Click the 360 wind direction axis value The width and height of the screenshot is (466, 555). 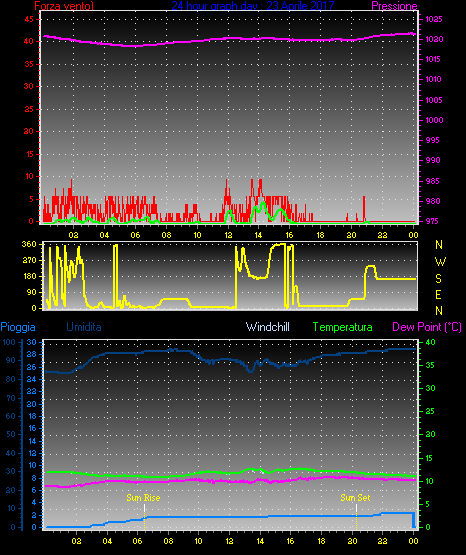29,244
